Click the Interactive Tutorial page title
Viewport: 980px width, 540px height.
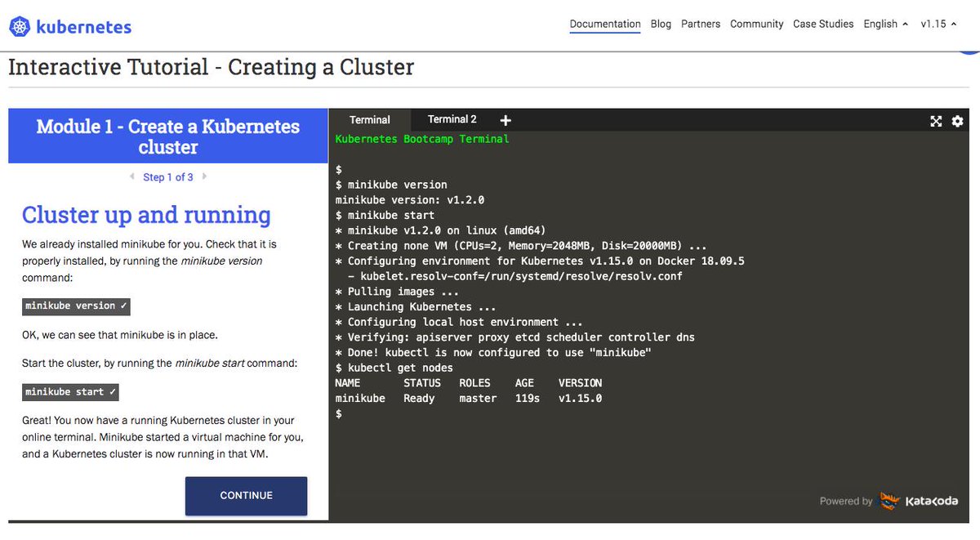(x=211, y=67)
